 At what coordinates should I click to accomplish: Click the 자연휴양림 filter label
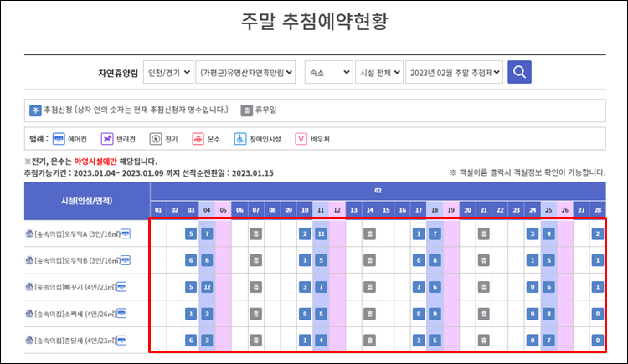pos(118,73)
